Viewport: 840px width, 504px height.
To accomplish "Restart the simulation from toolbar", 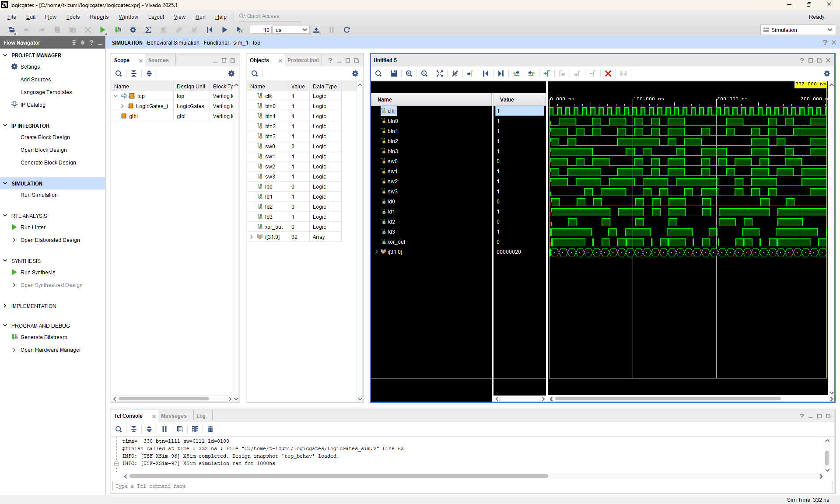I will [210, 30].
